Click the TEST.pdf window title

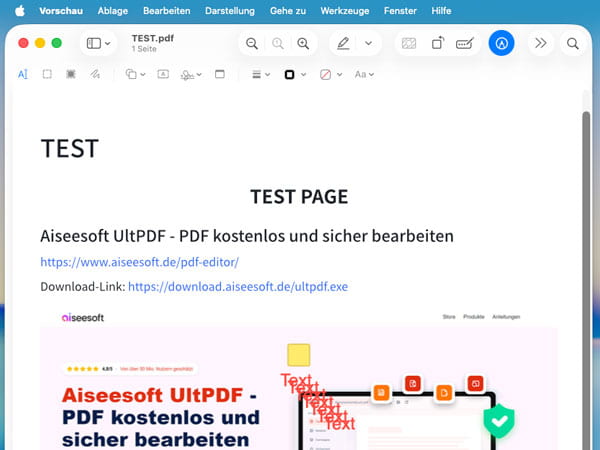click(153, 38)
